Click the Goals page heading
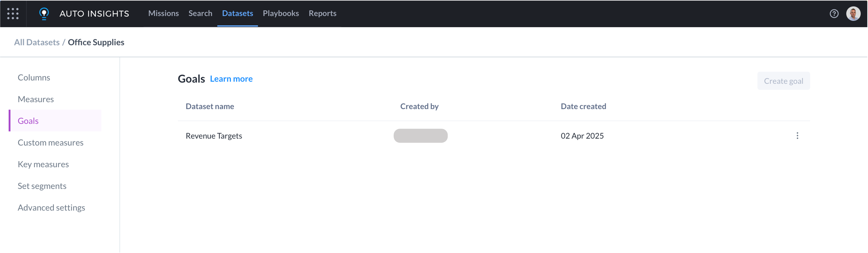This screenshot has height=253, width=868. tap(191, 79)
